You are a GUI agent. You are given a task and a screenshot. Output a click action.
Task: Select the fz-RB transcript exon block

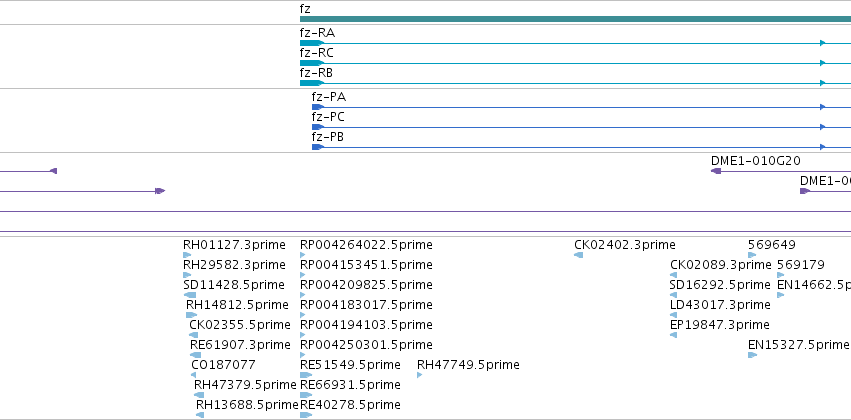(312, 83)
